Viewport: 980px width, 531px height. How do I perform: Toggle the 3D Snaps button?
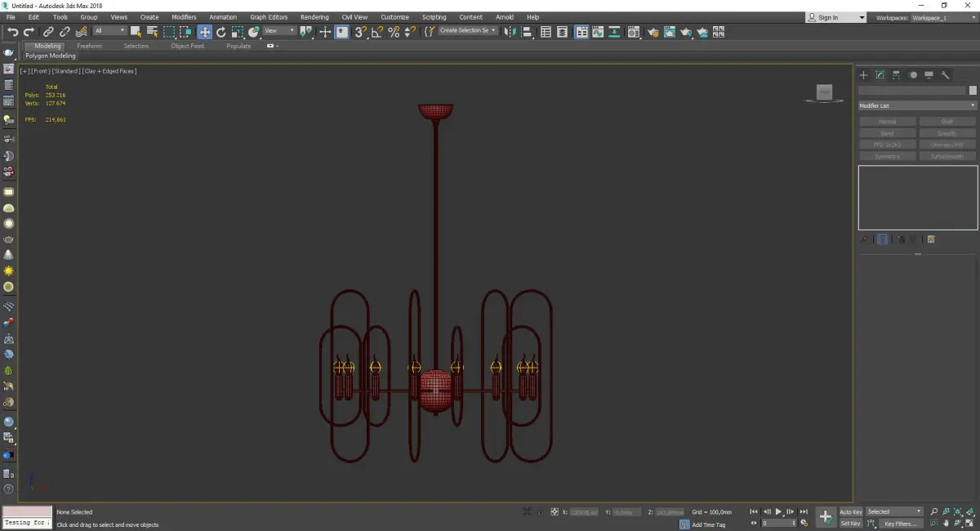(x=360, y=32)
